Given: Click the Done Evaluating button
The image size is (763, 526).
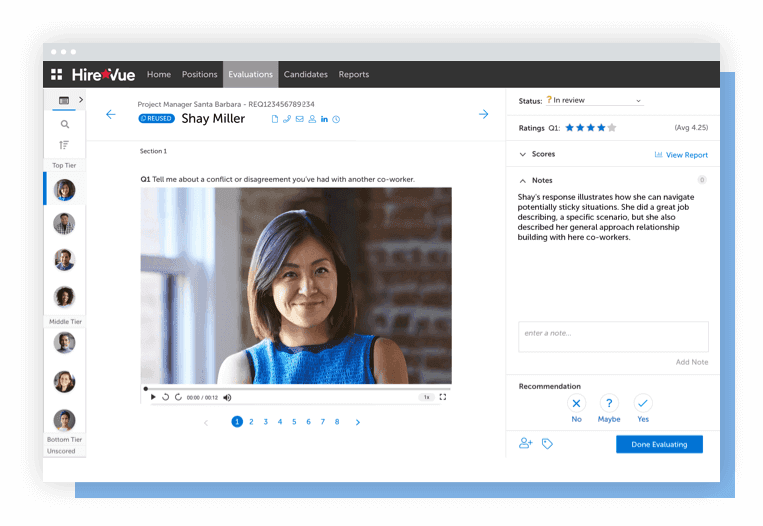Looking at the screenshot, I should coord(659,444).
